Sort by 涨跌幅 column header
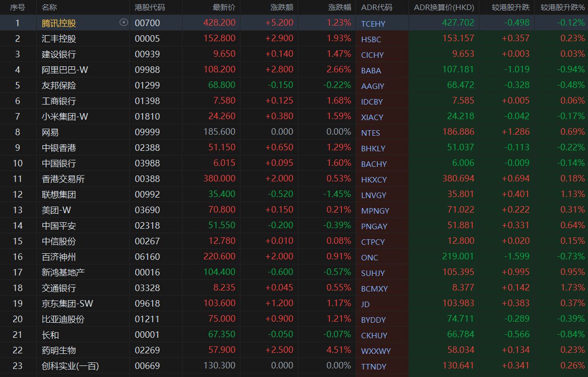 pos(340,8)
